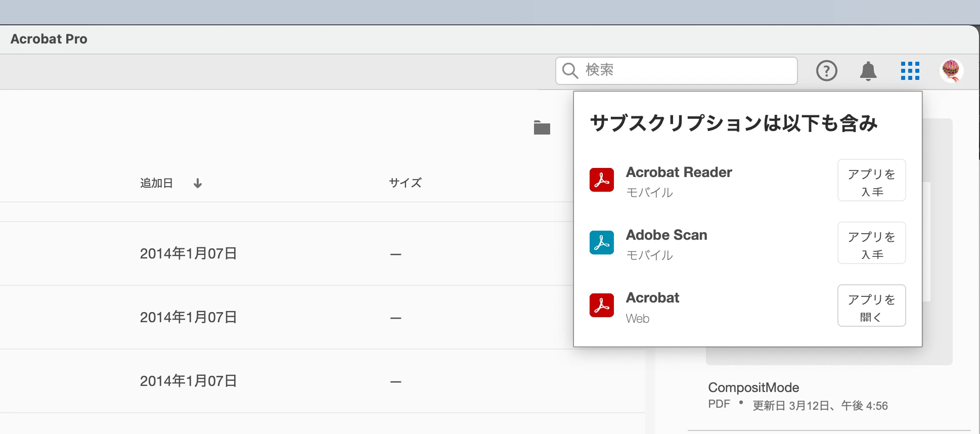Get the Acrobat Reader mobile app
This screenshot has height=434, width=980.
point(872,180)
